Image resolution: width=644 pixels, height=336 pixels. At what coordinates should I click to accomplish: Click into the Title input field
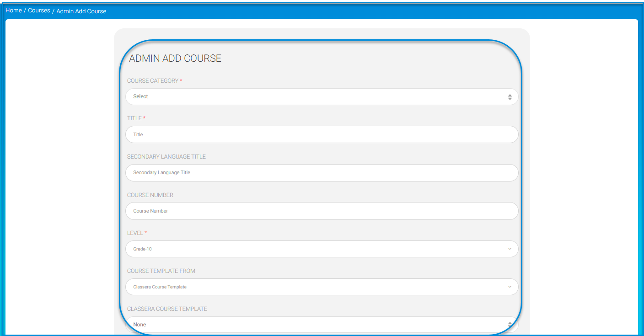(x=322, y=134)
